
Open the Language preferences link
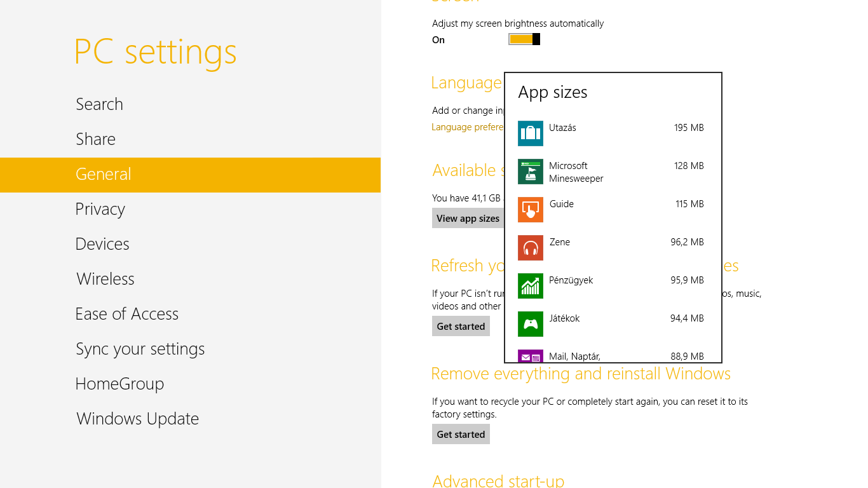click(x=467, y=127)
